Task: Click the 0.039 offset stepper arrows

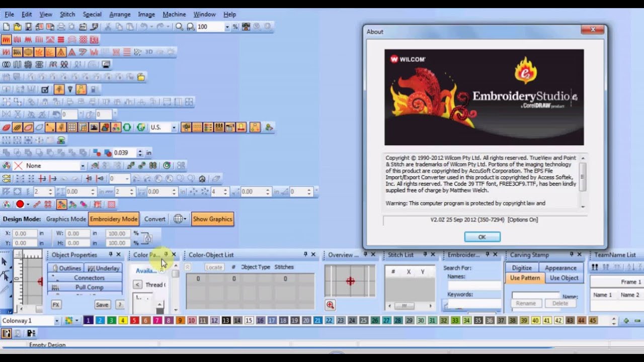Action: tap(140, 152)
